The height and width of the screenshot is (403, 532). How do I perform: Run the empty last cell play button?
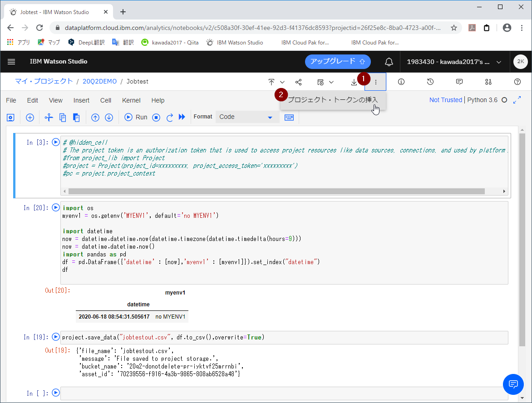pyautogui.click(x=56, y=393)
